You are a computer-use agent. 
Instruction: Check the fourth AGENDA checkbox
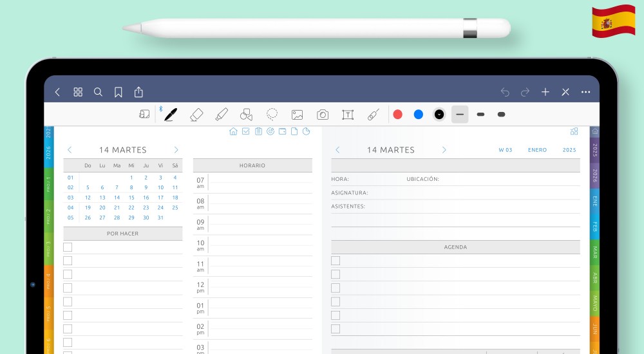336,301
